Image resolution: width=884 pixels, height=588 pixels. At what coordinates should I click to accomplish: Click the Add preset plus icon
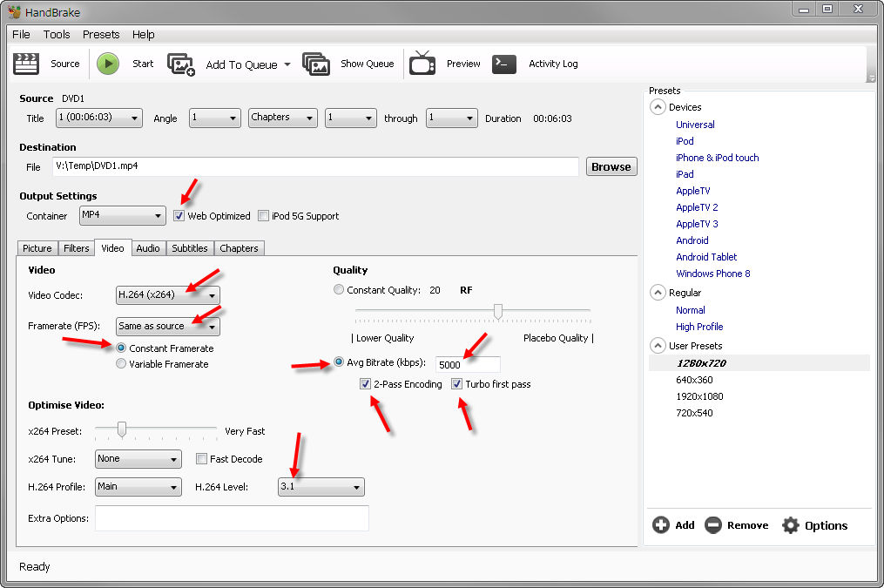[x=661, y=525]
